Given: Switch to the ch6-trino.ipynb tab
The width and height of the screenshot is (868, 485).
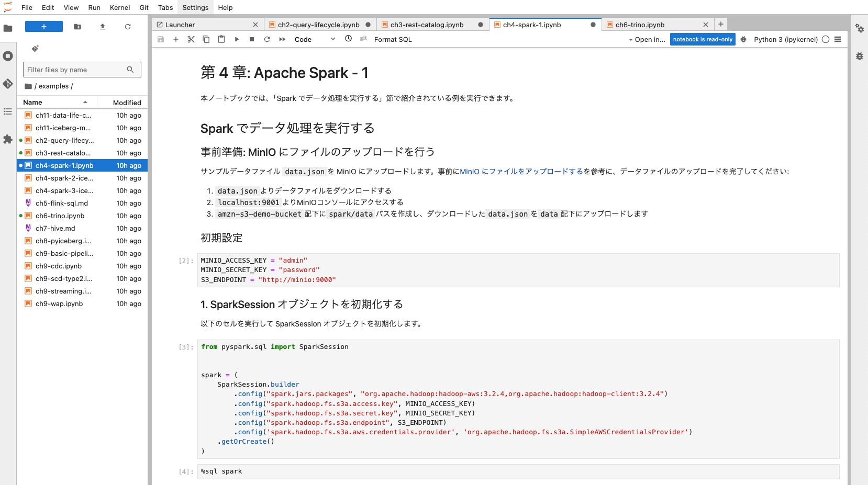Looking at the screenshot, I should pos(640,25).
